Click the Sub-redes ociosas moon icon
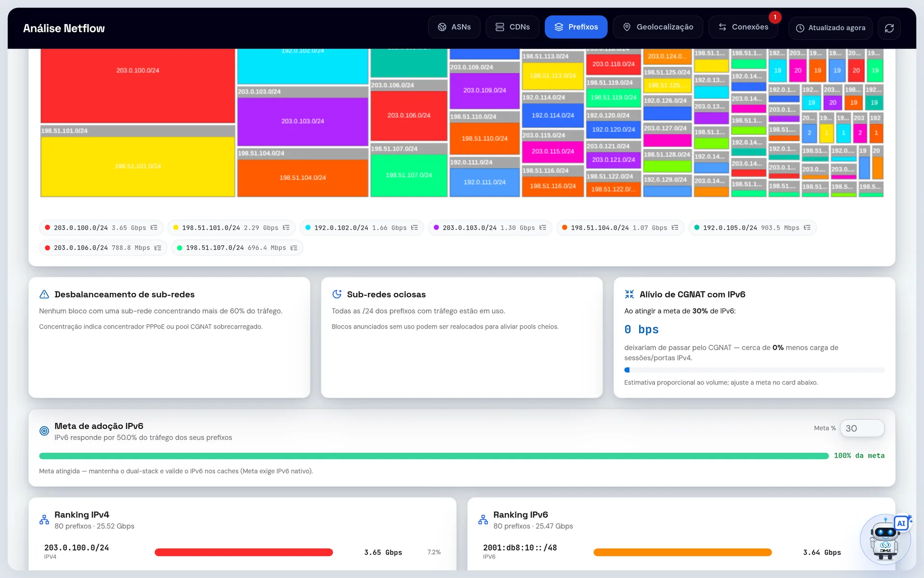 337,294
